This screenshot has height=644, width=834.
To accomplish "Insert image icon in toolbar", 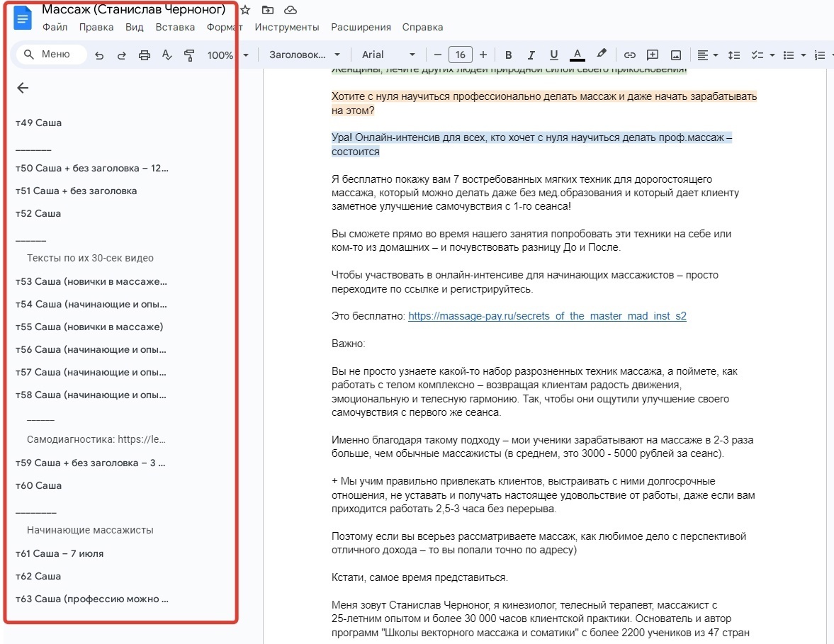I will coord(675,55).
